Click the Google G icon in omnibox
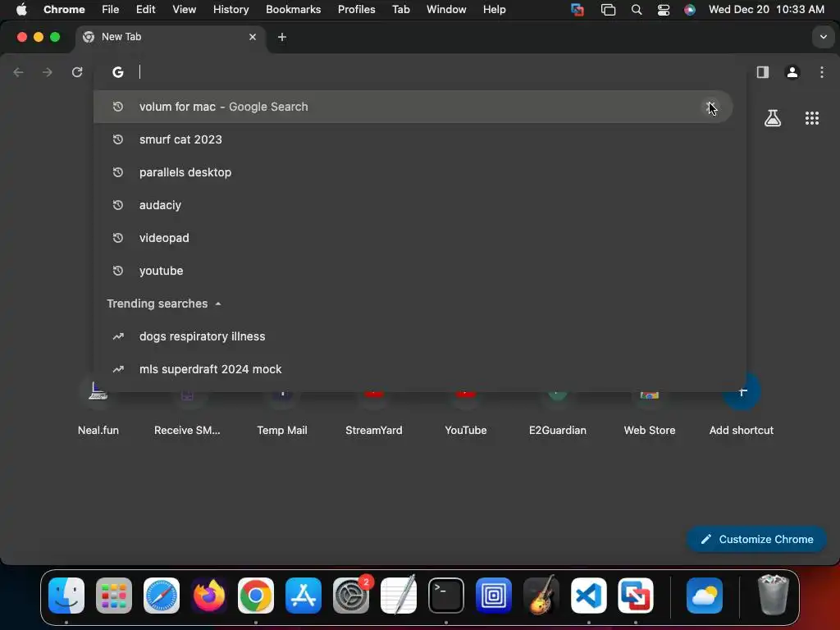Viewport: 840px width, 630px height. coord(118,72)
